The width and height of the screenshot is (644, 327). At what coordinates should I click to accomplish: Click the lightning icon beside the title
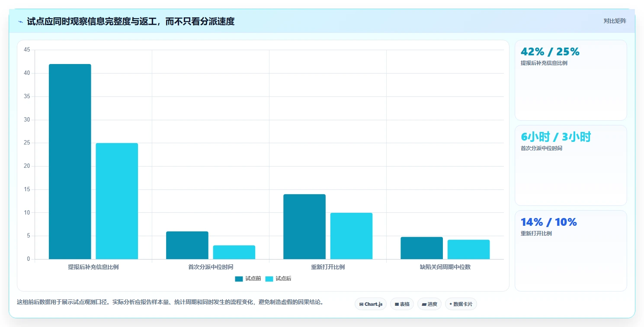click(x=20, y=22)
